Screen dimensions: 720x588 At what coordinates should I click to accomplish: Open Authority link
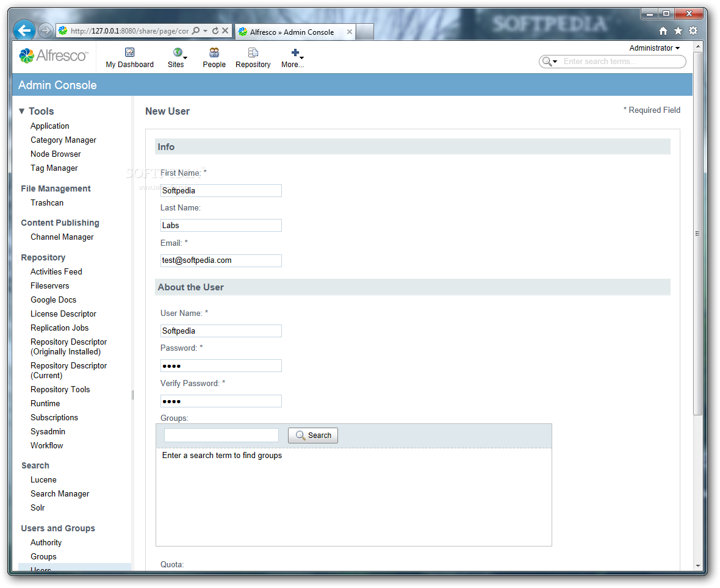(46, 542)
